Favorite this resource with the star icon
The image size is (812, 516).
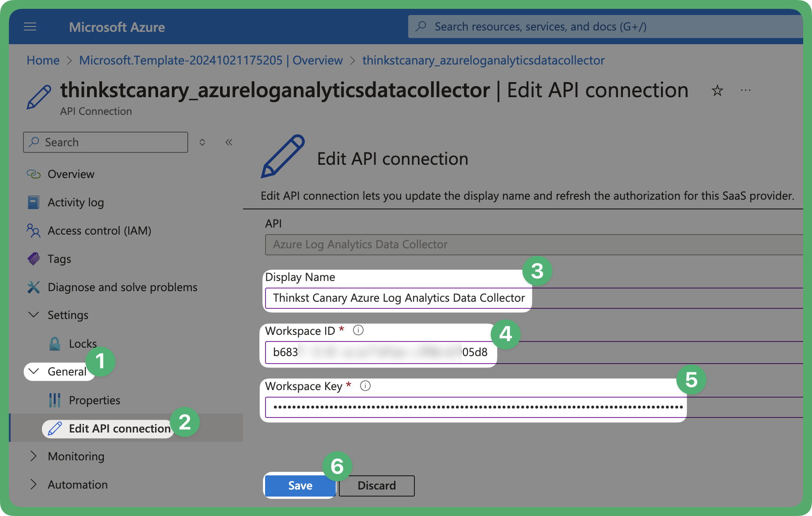pos(717,91)
